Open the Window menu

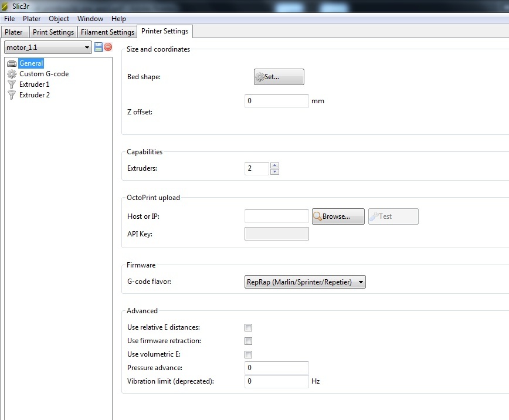click(90, 19)
